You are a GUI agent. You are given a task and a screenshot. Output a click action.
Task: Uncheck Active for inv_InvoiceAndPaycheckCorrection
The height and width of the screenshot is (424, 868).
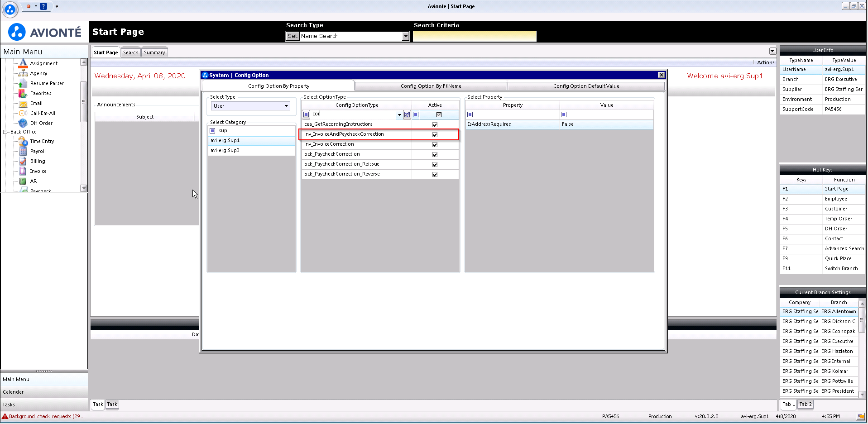click(x=435, y=134)
